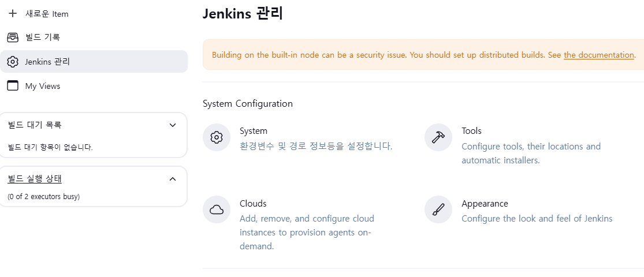
Task: Open the Appearance configuration title
Action: click(x=485, y=204)
